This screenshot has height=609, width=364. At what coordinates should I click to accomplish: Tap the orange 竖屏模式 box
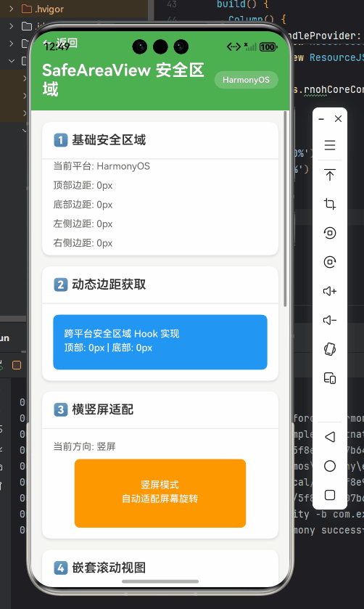click(160, 494)
